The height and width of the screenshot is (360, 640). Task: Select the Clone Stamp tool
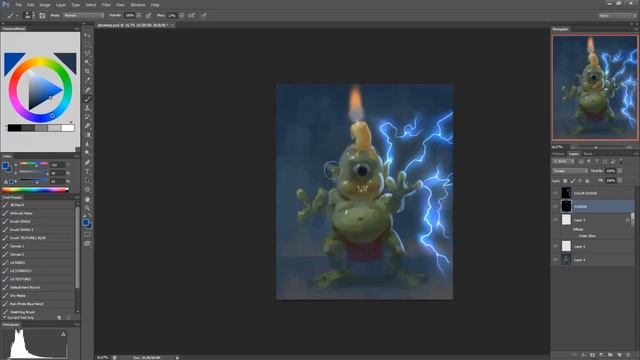[87, 108]
